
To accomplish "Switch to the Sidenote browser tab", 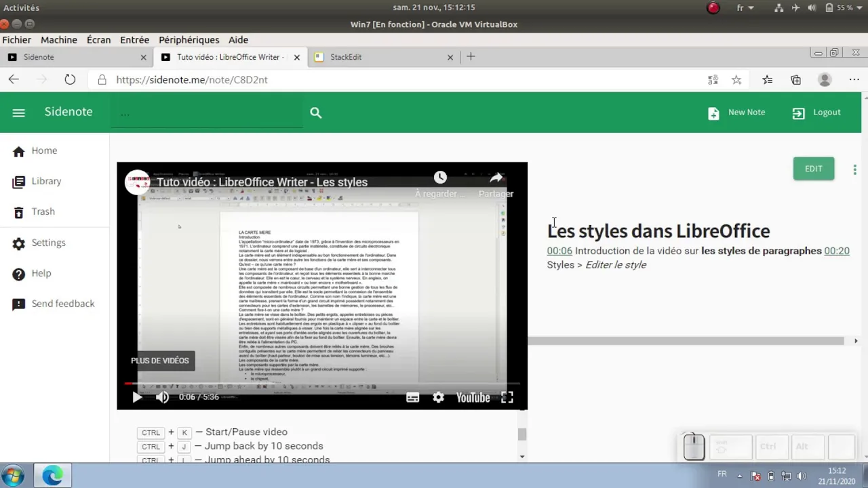I will [x=76, y=58].
